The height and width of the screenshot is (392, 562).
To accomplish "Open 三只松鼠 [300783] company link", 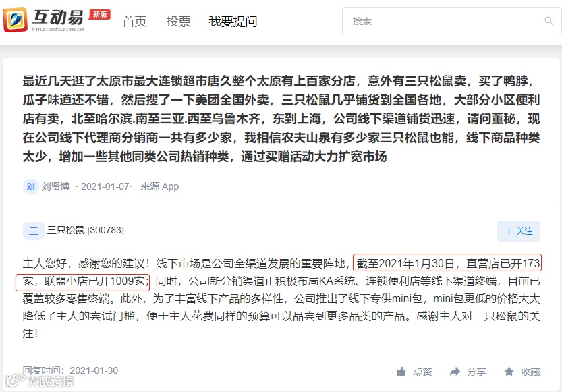I will pyautogui.click(x=86, y=230).
